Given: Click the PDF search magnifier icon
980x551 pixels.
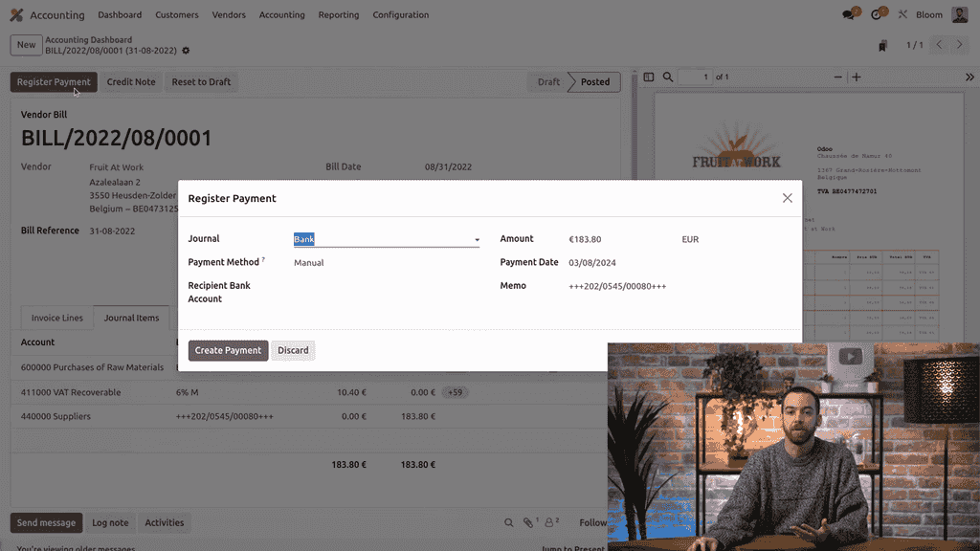Looking at the screenshot, I should 668,77.
